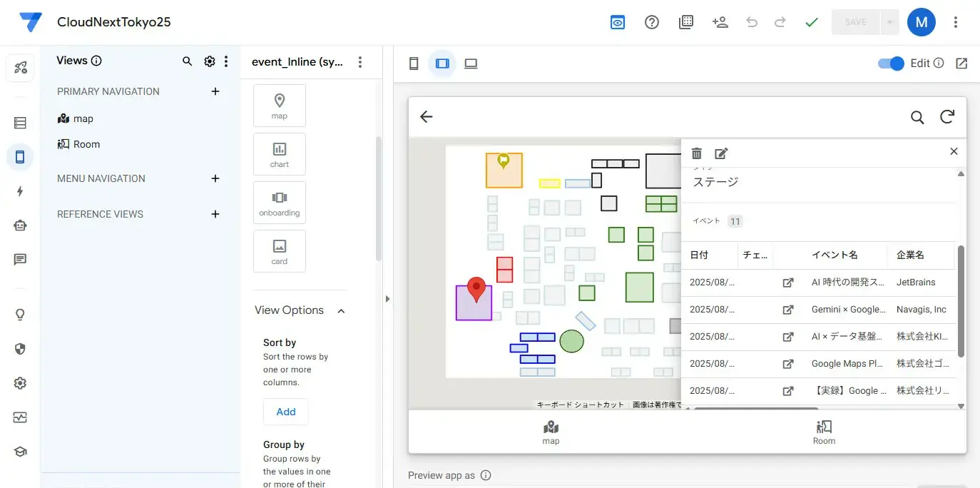
Task: Select the chart view type
Action: (x=280, y=154)
